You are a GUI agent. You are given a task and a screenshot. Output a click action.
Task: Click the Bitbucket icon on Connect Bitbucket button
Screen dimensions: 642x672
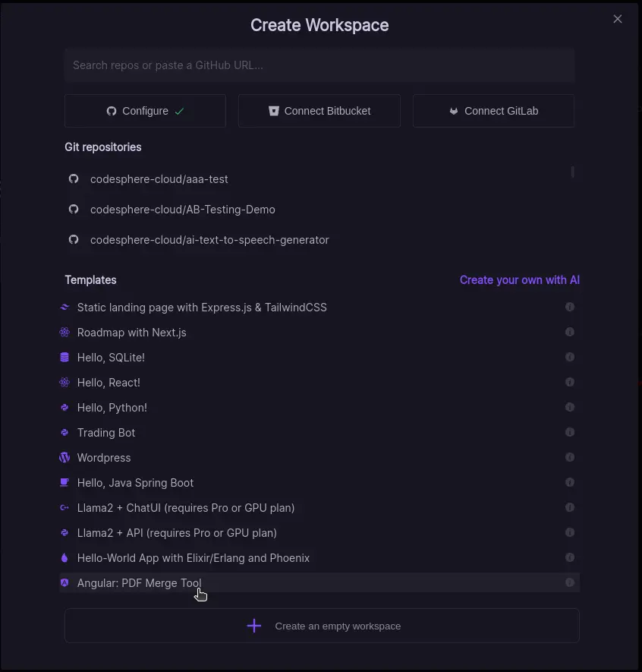tap(273, 111)
